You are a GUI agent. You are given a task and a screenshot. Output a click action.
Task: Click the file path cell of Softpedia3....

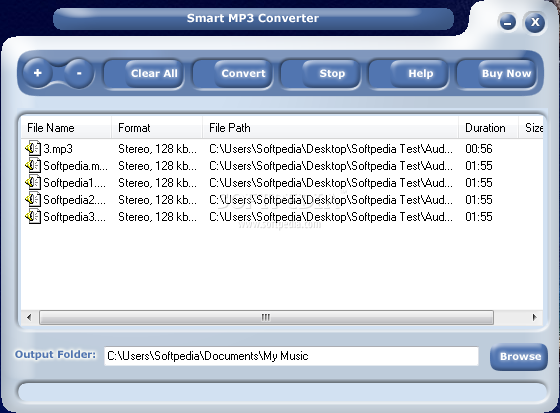[331, 217]
